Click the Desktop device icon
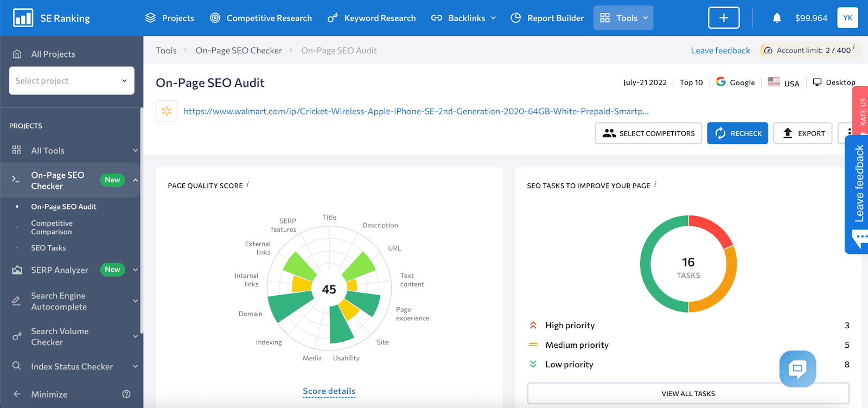 coord(817,82)
